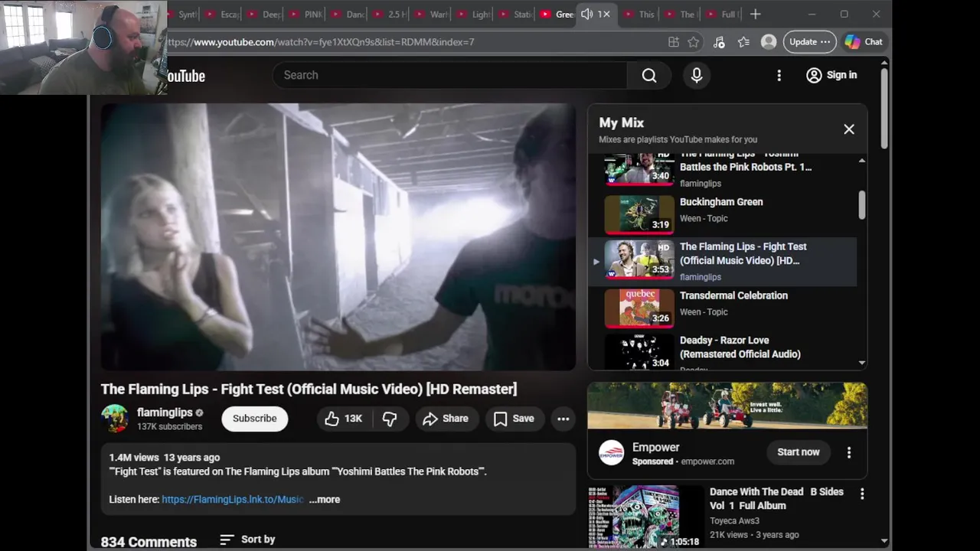Open YouTube settings three-dot menu
980x551 pixels.
point(779,75)
